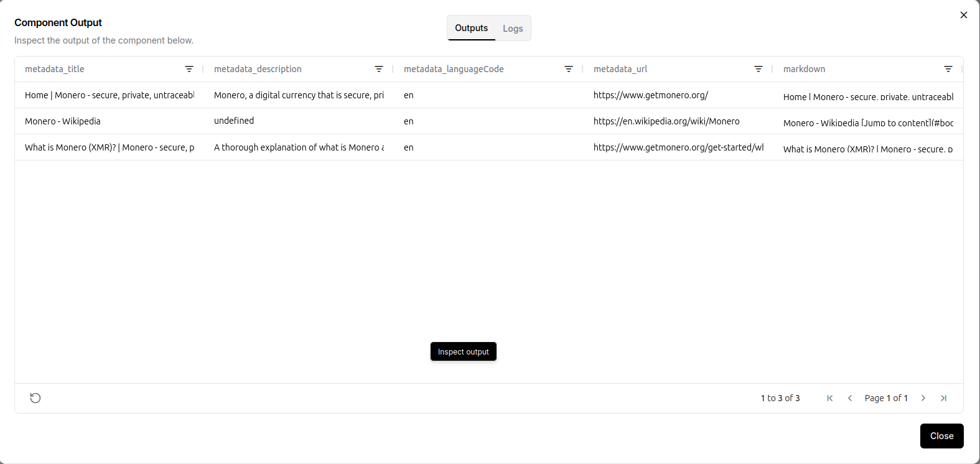
Task: Sort by the metadata_title column header
Action: pos(55,69)
